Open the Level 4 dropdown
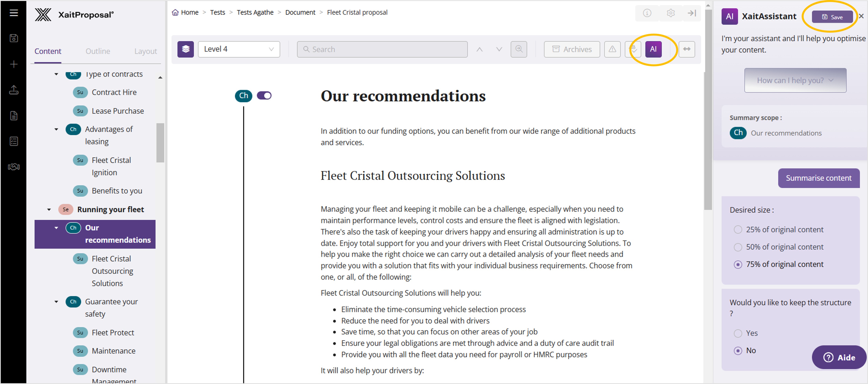Viewport: 868px width, 384px height. pos(239,49)
